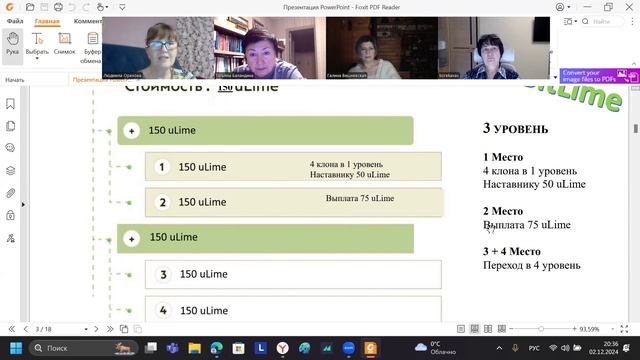Click the vertical scrollbar thumb
The image size is (640, 360).
(636, 128)
